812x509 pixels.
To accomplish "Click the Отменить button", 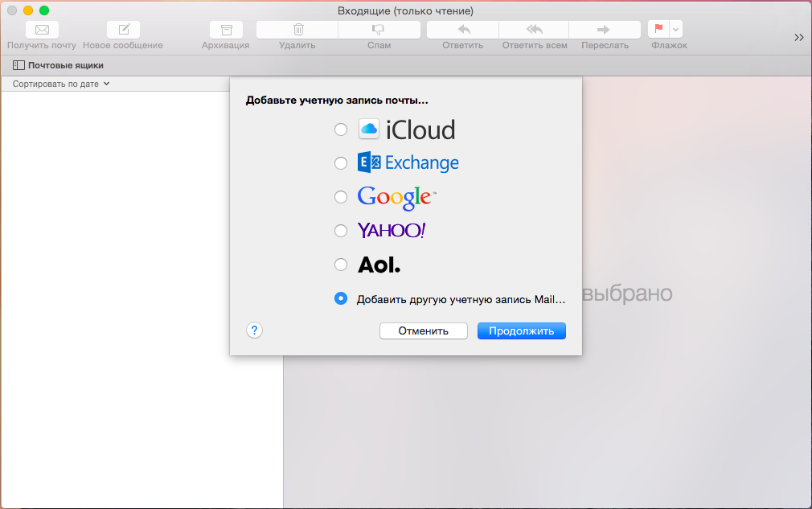I will 424,330.
